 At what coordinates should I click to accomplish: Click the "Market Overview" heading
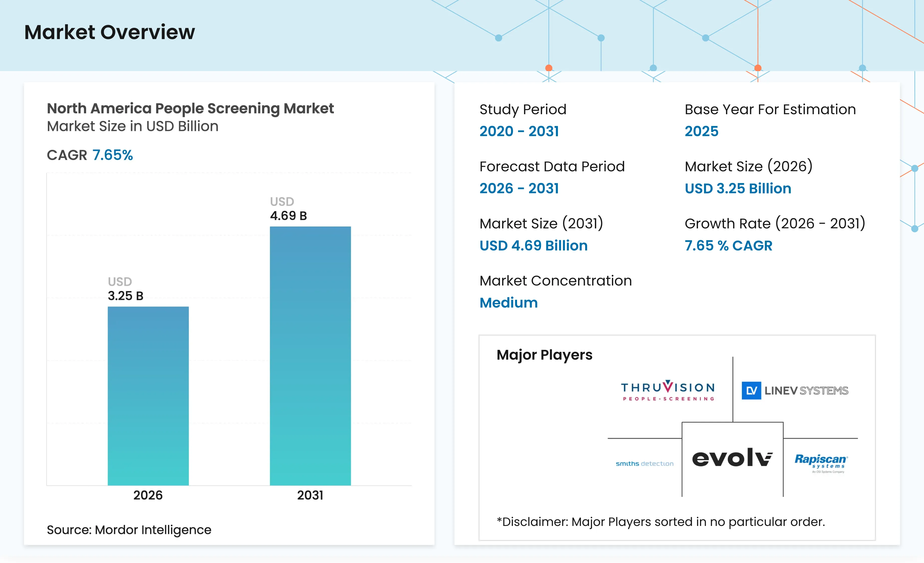point(110,32)
